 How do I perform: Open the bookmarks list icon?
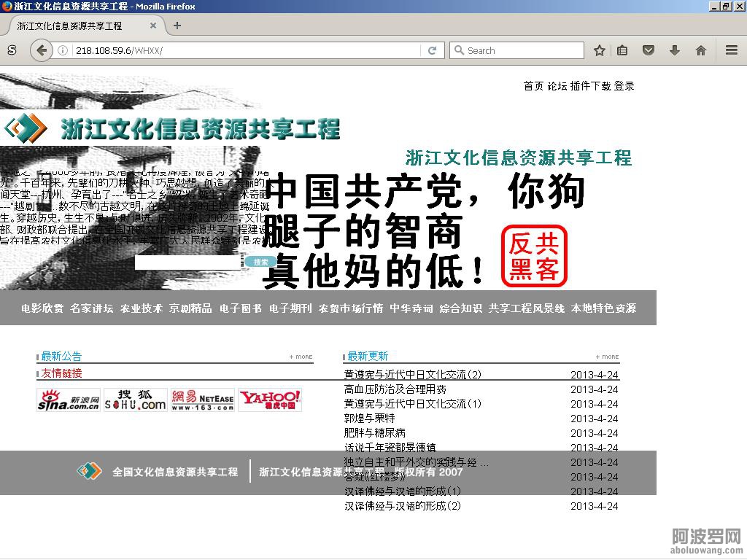click(622, 50)
